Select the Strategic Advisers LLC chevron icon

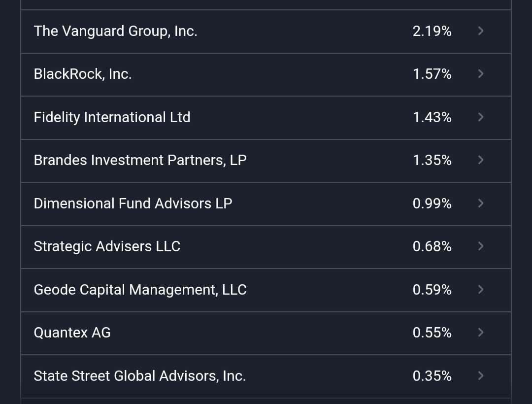pos(481,246)
